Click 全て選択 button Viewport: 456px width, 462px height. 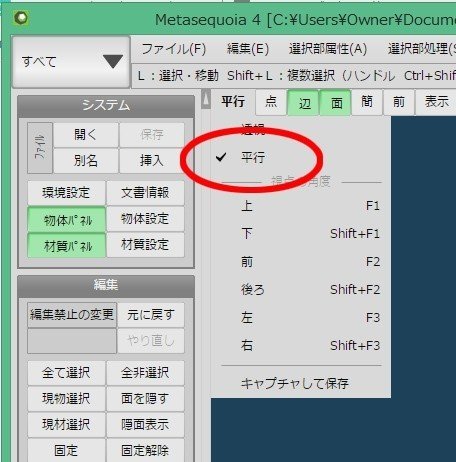coord(66,373)
